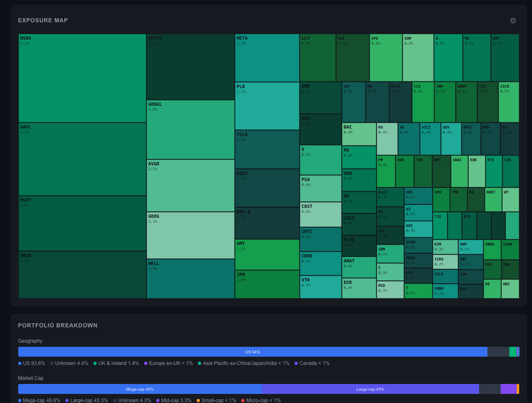Click the COST tile
The height and width of the screenshot is (403, 532).
pyautogui.click(x=321, y=215)
